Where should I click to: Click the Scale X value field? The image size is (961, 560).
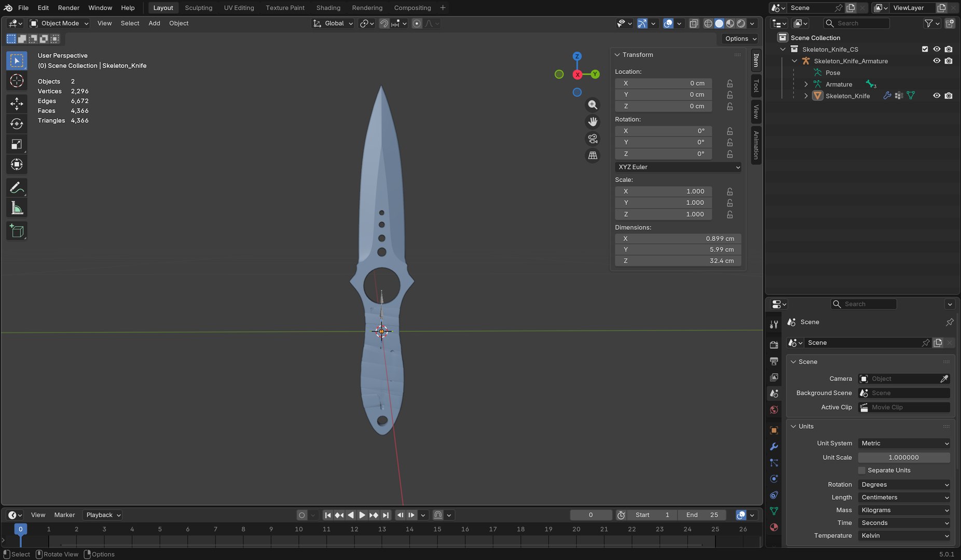(x=663, y=191)
